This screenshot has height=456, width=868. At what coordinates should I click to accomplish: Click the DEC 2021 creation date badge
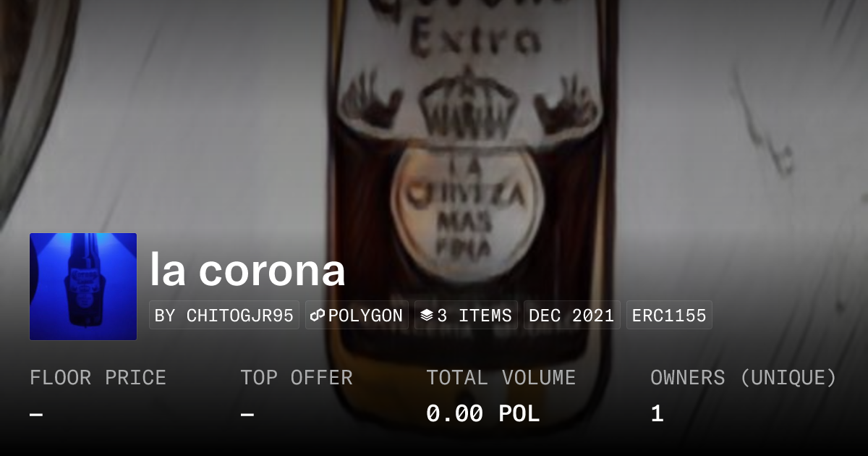tap(571, 316)
